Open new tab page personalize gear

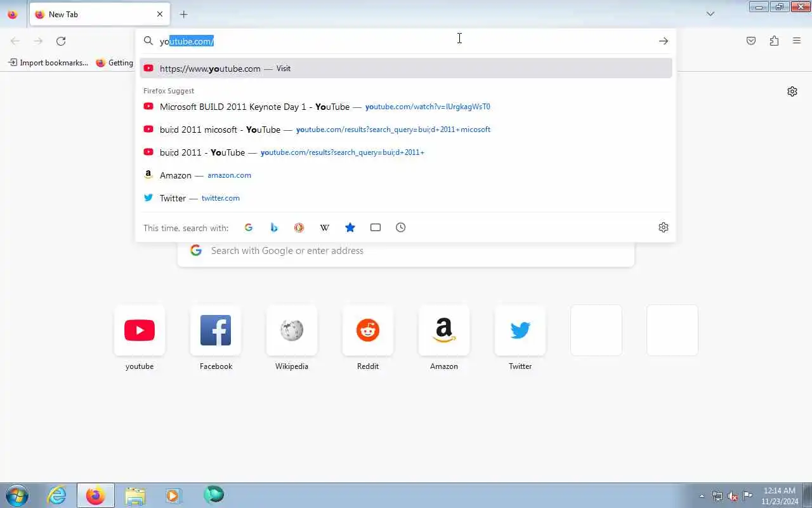point(792,91)
